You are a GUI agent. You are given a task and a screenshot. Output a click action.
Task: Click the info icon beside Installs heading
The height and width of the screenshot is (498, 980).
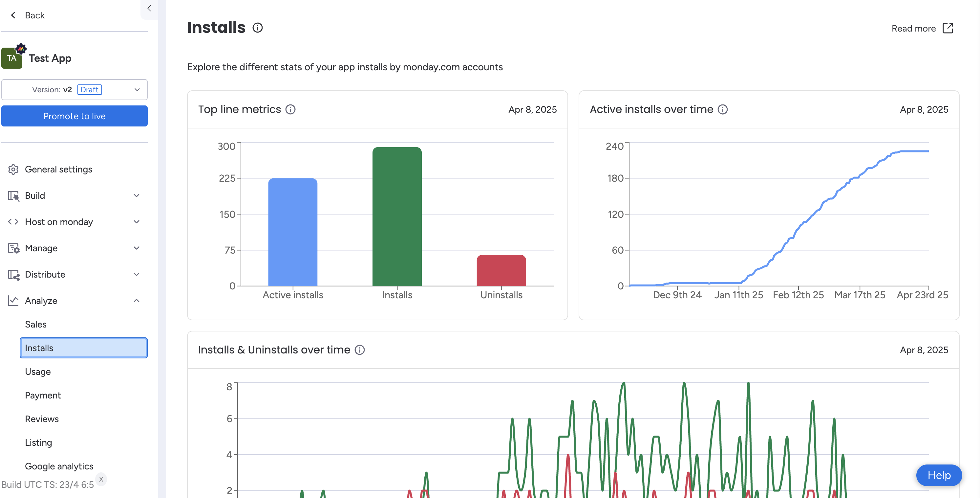[258, 28]
